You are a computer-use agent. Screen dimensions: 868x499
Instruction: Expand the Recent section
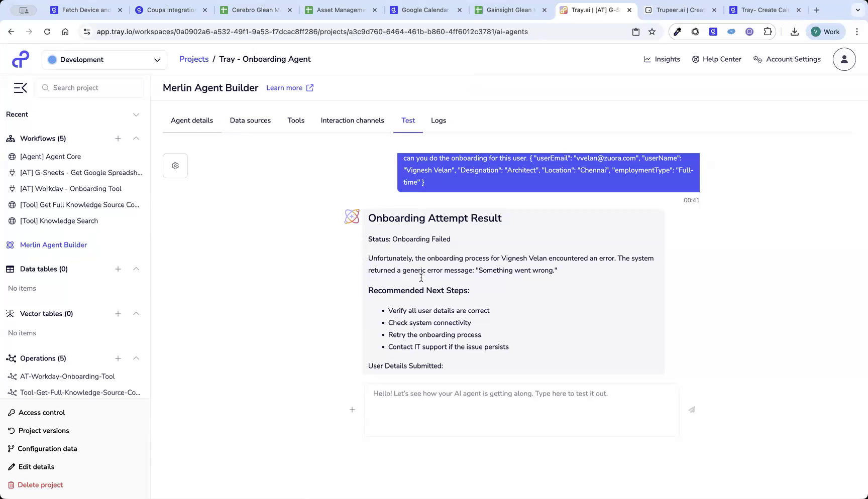tap(136, 114)
